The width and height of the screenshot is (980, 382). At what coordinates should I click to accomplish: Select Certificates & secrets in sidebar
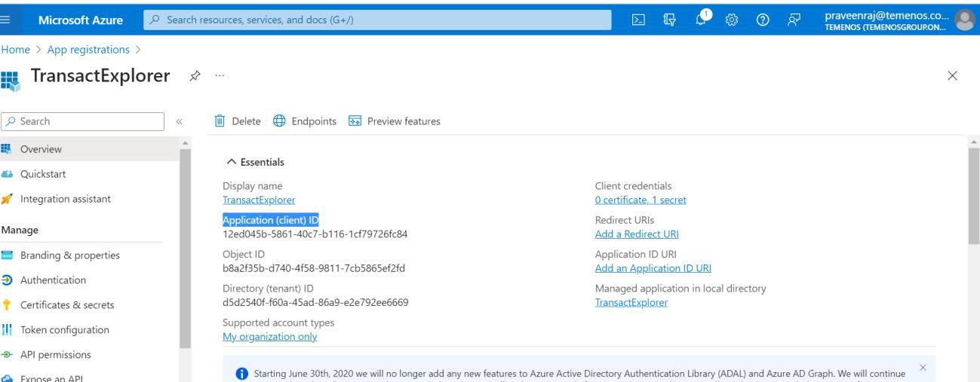pos(68,305)
